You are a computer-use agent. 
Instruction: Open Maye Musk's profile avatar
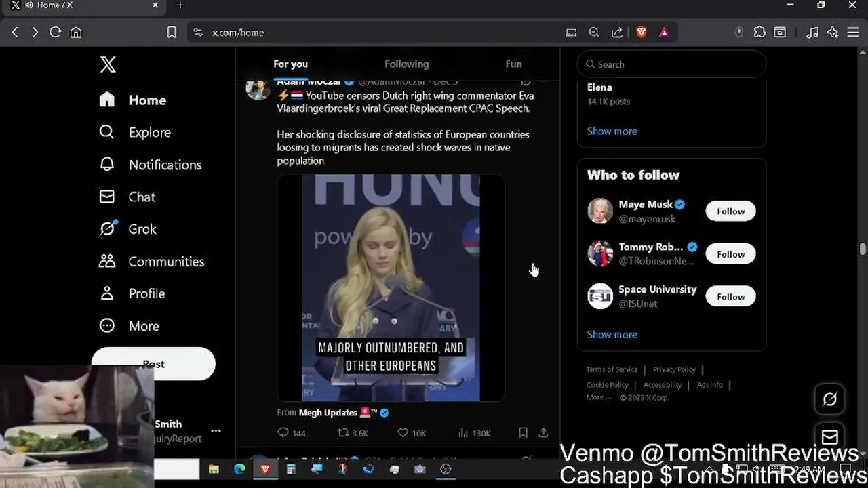click(600, 211)
